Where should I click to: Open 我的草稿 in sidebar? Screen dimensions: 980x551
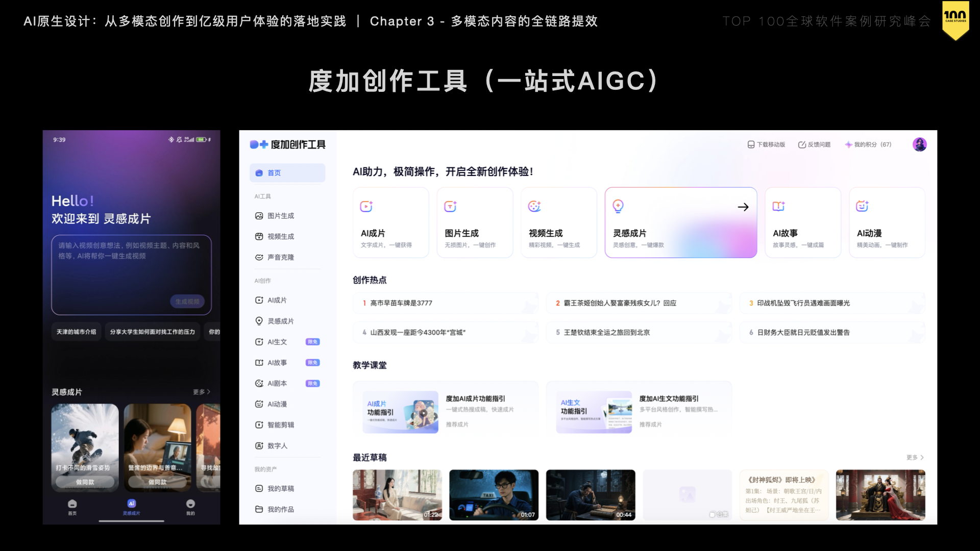tap(280, 488)
